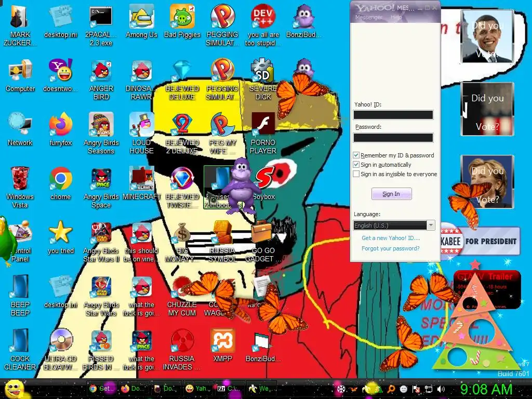Viewport: 532px width, 399px height.
Task: Open the Bad Piggies desktop icon
Action: click(182, 21)
